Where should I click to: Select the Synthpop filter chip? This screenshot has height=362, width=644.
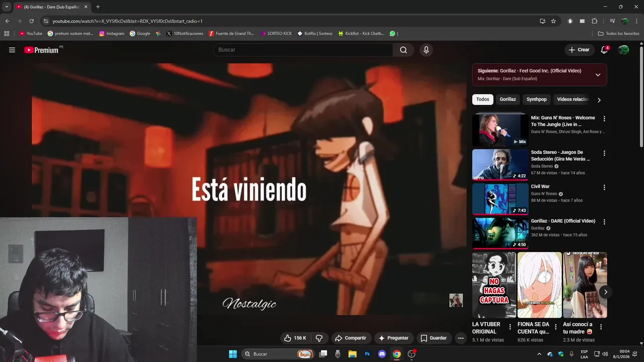pos(536,100)
